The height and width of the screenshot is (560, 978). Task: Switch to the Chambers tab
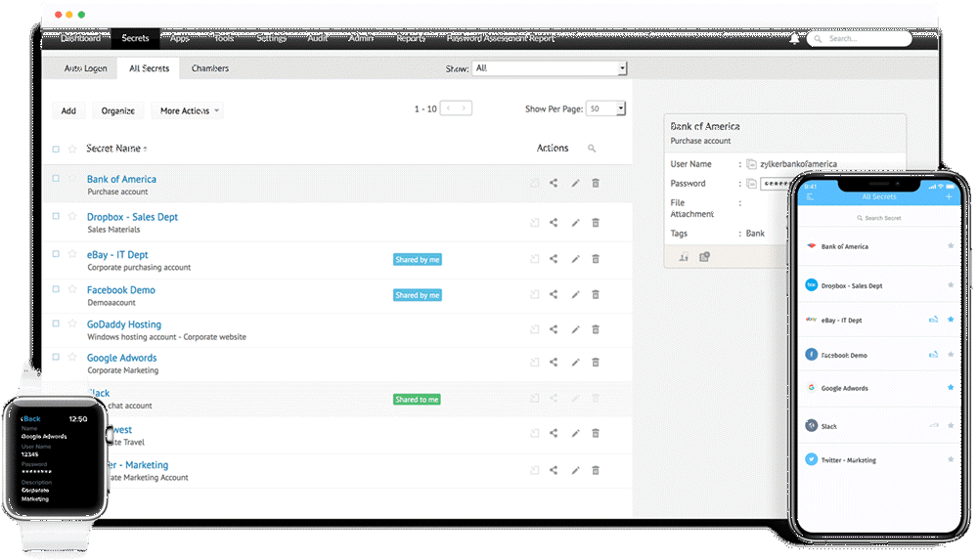coord(209,68)
